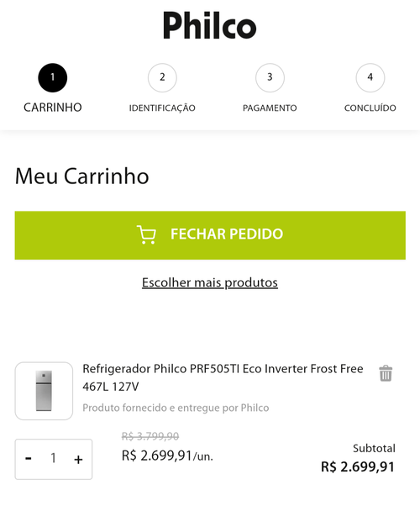Viewport: 420px width, 532px height.
Task: Go to the step 3 circle
Action: click(270, 77)
